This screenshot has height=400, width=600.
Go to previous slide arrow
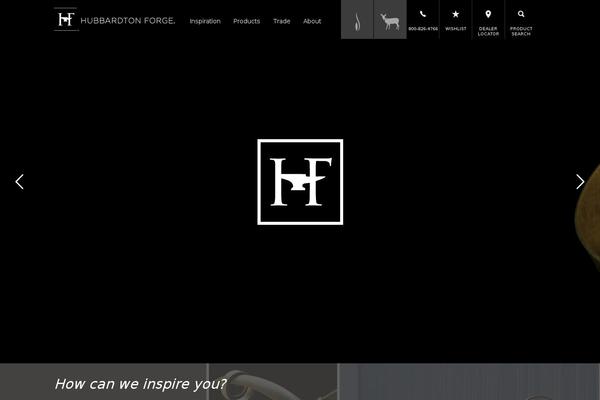[20, 181]
